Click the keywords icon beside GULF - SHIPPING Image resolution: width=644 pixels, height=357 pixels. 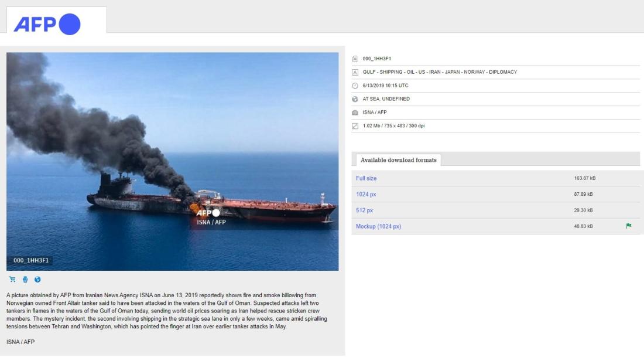[355, 72]
